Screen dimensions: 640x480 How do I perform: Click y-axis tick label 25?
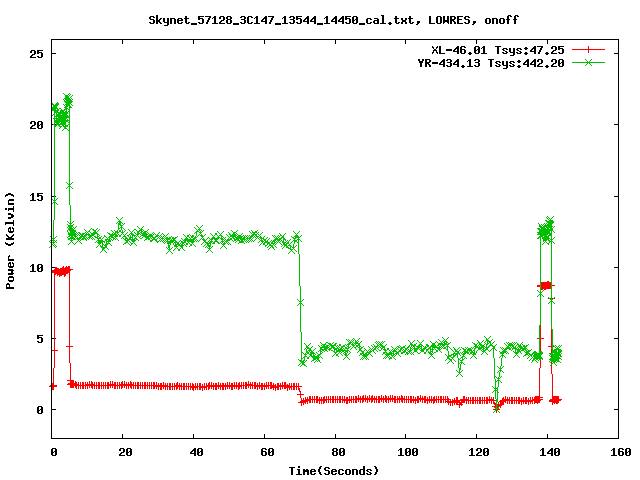[x=36, y=54]
